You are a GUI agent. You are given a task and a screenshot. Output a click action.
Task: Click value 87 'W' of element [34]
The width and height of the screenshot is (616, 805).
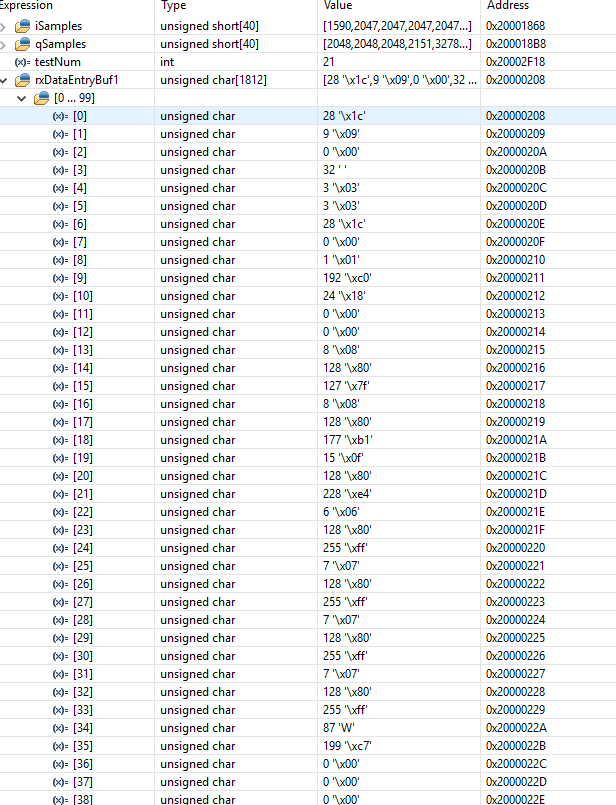[339, 728]
